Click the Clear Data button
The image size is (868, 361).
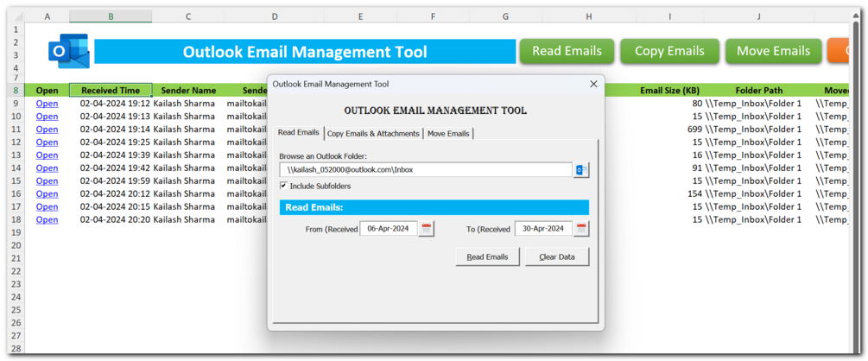(x=557, y=256)
